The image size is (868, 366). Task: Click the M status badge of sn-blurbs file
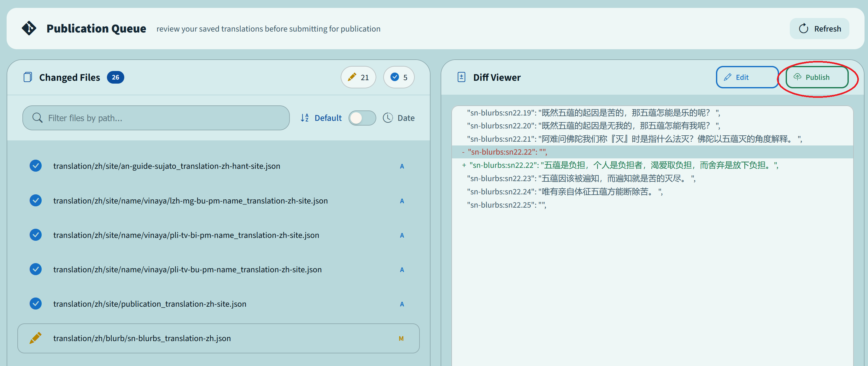click(401, 338)
